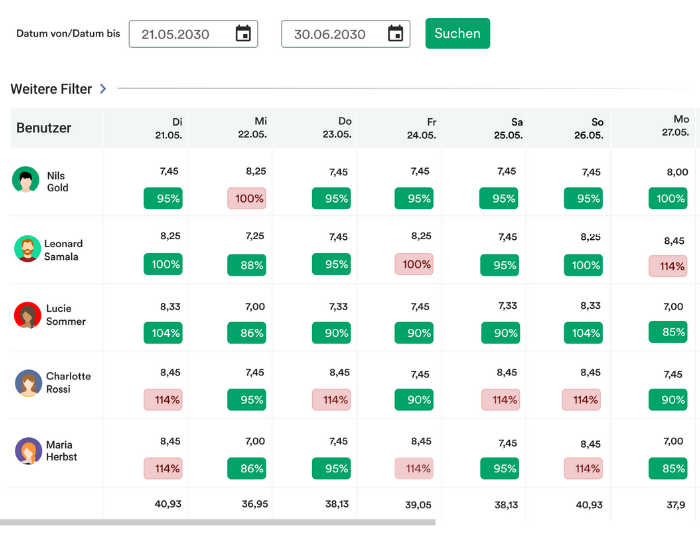Image resolution: width=700 pixels, height=550 pixels.
Task: Click Nils Gold's red 100% badge on Mi
Action: pos(247,199)
